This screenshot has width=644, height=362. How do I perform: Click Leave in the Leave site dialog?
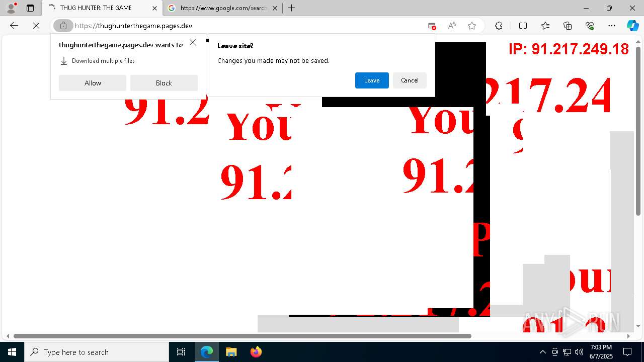372,80
